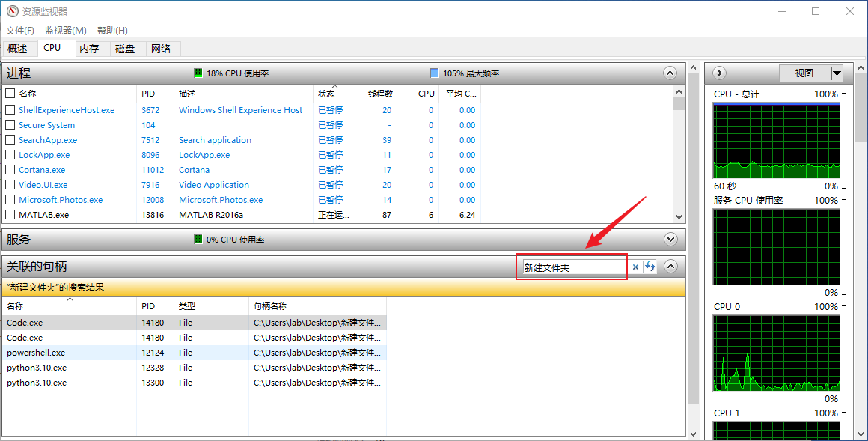Open the 帮助(H) menu
Image resolution: width=868 pixels, height=441 pixels.
(x=112, y=31)
